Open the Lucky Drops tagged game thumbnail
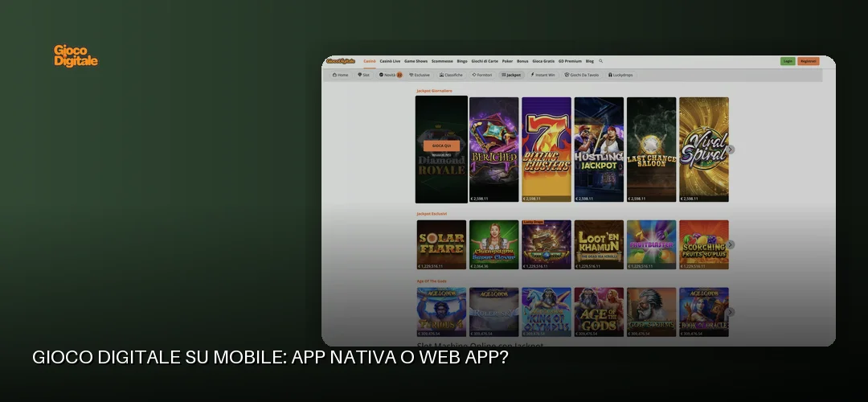The height and width of the screenshot is (402, 868). 547,244
